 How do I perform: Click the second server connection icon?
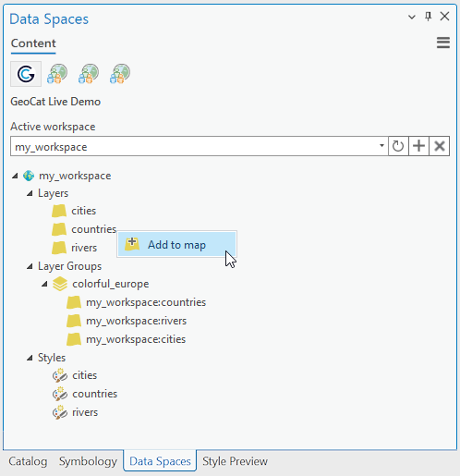[57, 74]
